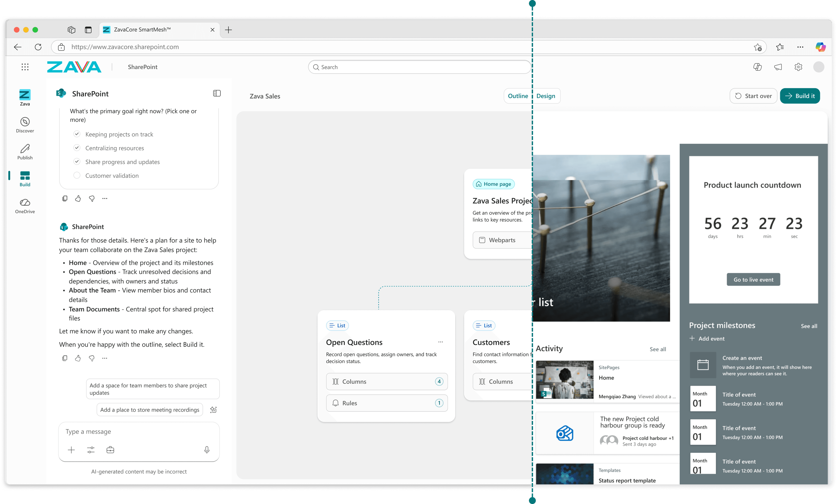Open OneDrive in the left rail
837x504 pixels.
pos(25,206)
